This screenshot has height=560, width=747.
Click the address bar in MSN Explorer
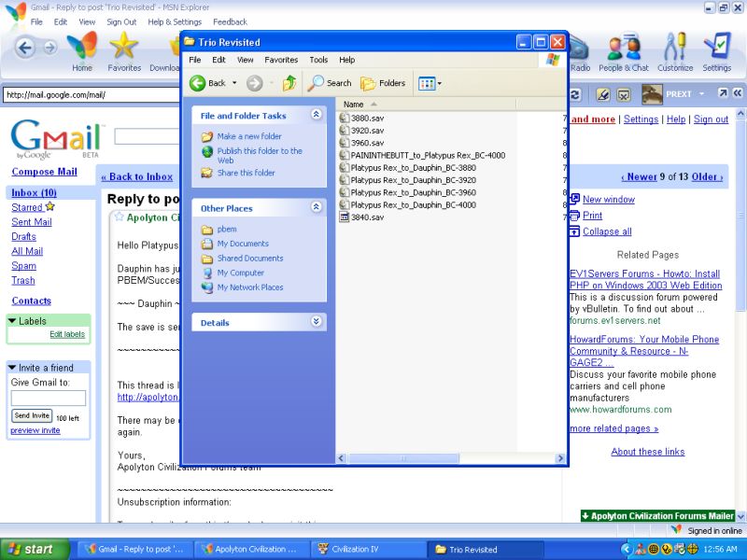tap(92, 95)
